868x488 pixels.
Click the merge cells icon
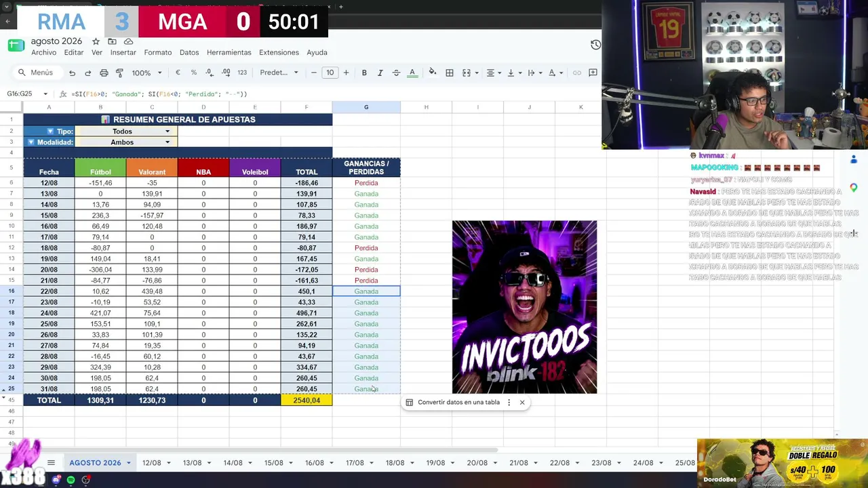(x=467, y=73)
